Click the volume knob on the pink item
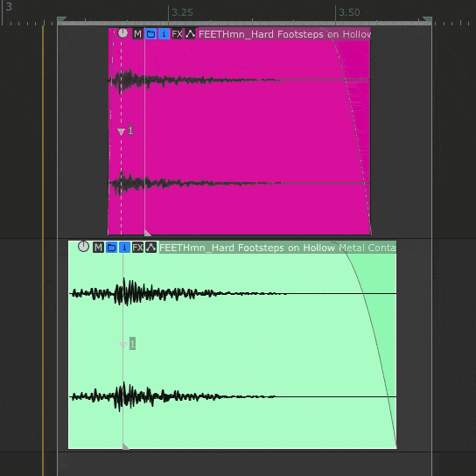This screenshot has height=476, width=476. pyautogui.click(x=122, y=32)
